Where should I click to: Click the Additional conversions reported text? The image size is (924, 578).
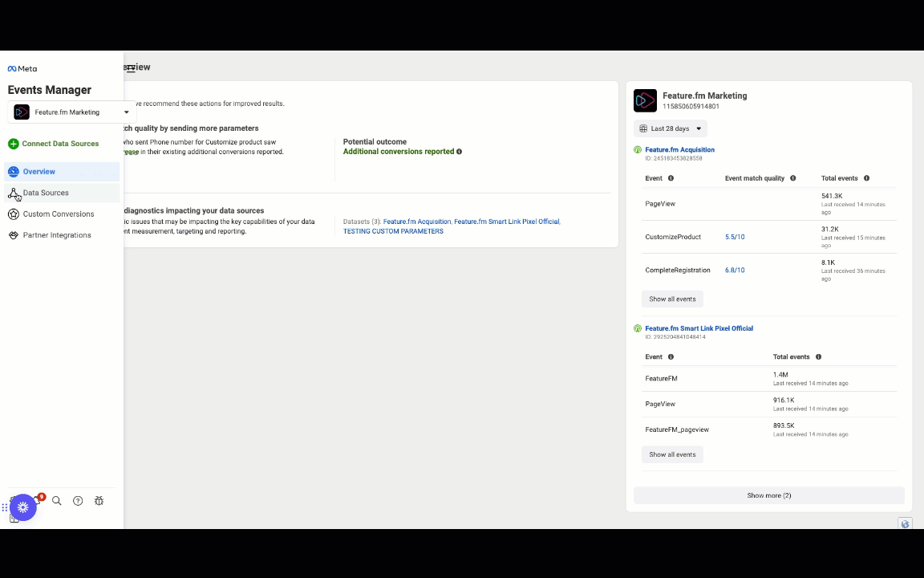399,152
